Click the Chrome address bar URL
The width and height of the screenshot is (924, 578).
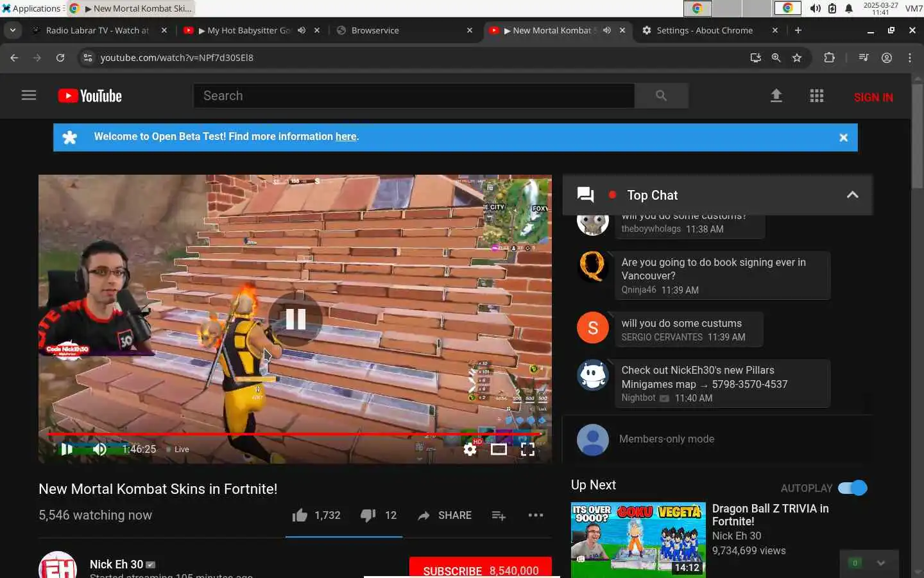click(177, 58)
